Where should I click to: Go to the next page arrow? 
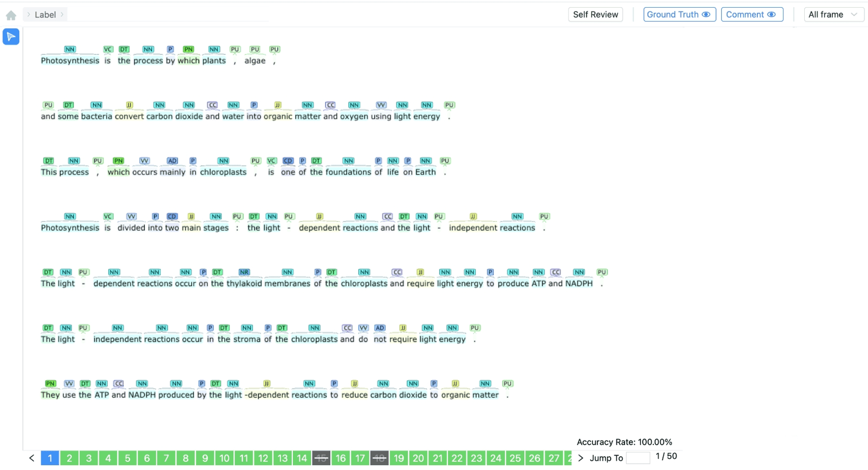[x=580, y=458]
